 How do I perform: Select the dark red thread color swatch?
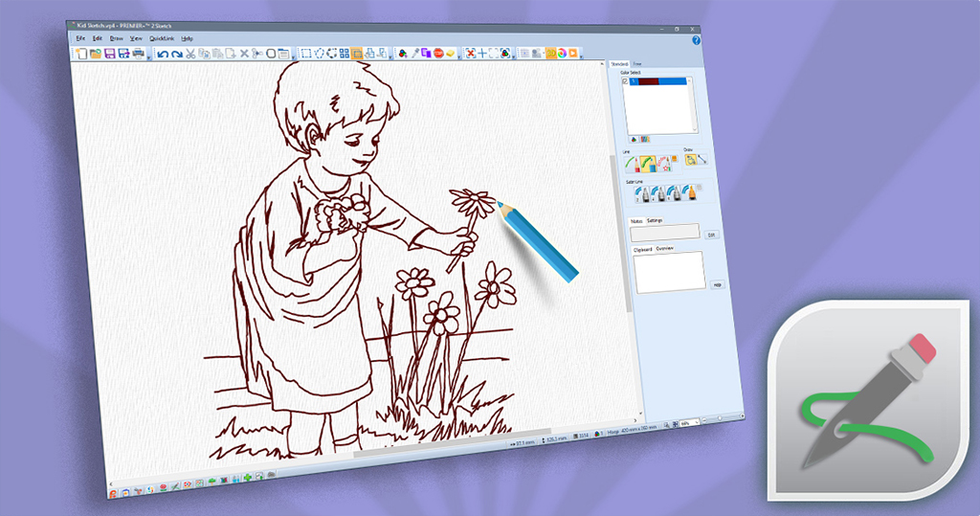pos(648,81)
